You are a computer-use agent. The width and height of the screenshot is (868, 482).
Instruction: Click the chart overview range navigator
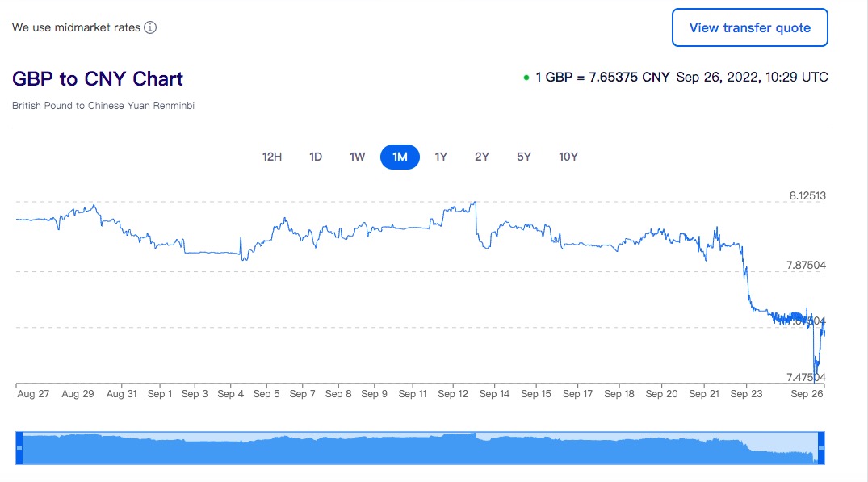click(x=420, y=448)
